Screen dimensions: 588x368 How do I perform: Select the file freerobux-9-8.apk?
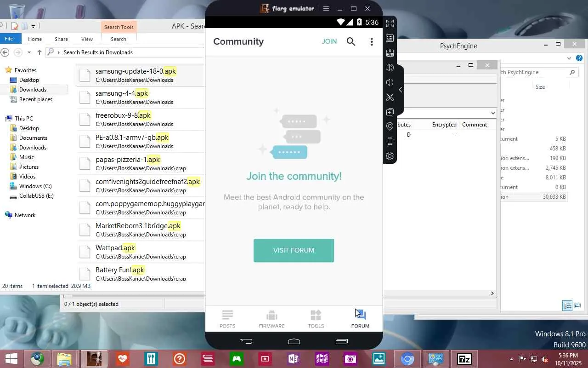[141, 119]
